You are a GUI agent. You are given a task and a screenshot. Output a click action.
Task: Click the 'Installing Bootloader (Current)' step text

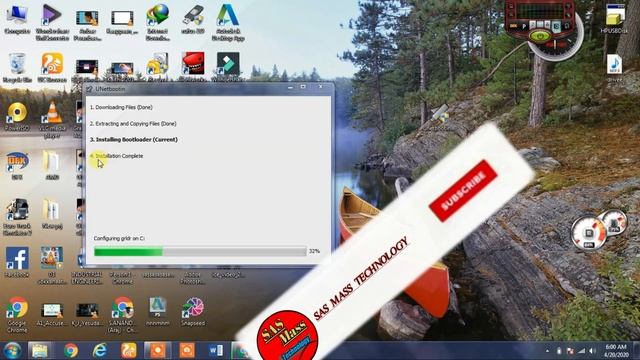coord(134,140)
